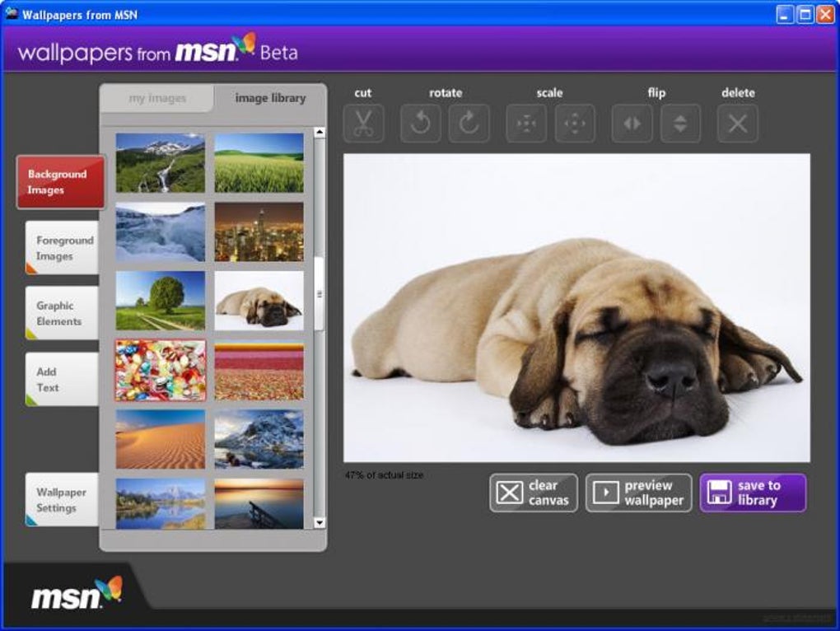
Task: Scale down the selected image
Action: coord(526,124)
